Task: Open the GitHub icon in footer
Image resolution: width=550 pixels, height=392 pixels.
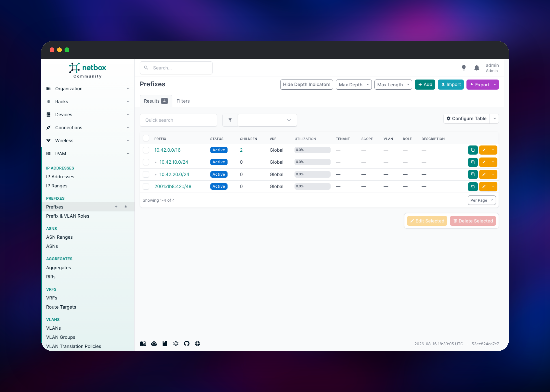Action: coord(187,343)
